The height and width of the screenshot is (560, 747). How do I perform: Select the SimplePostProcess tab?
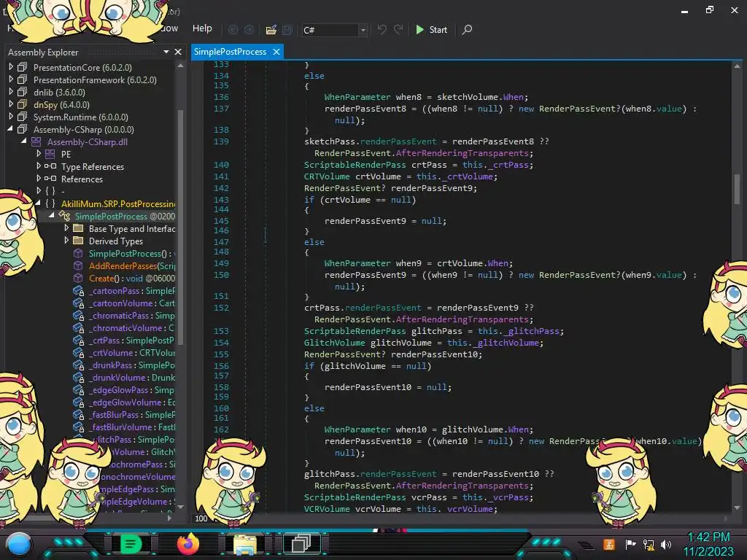[x=230, y=52]
